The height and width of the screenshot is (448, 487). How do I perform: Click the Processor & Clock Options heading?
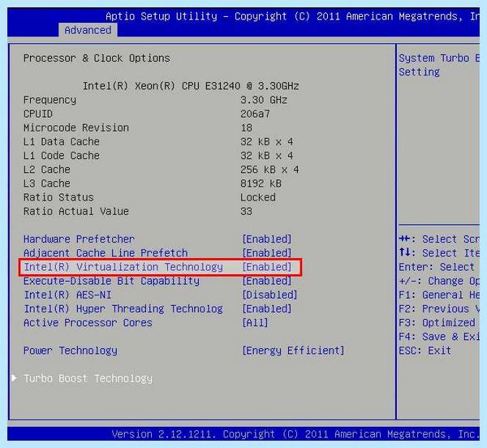[x=97, y=58]
